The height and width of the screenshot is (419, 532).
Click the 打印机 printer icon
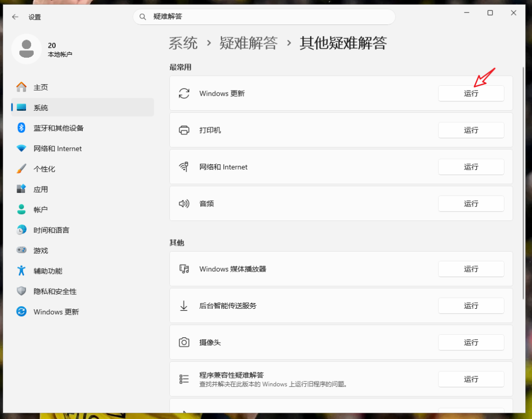(184, 130)
